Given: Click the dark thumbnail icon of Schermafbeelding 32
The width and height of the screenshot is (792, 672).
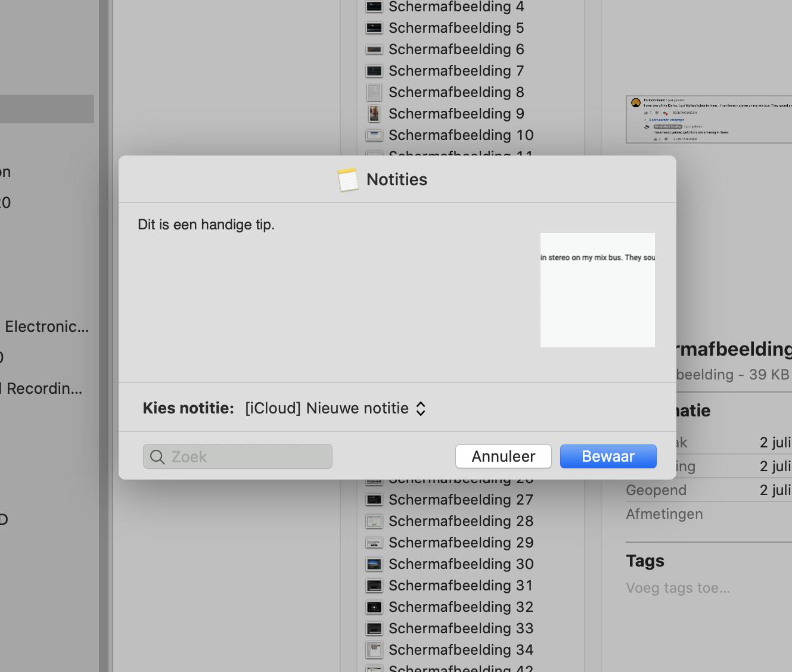Looking at the screenshot, I should coord(374,606).
